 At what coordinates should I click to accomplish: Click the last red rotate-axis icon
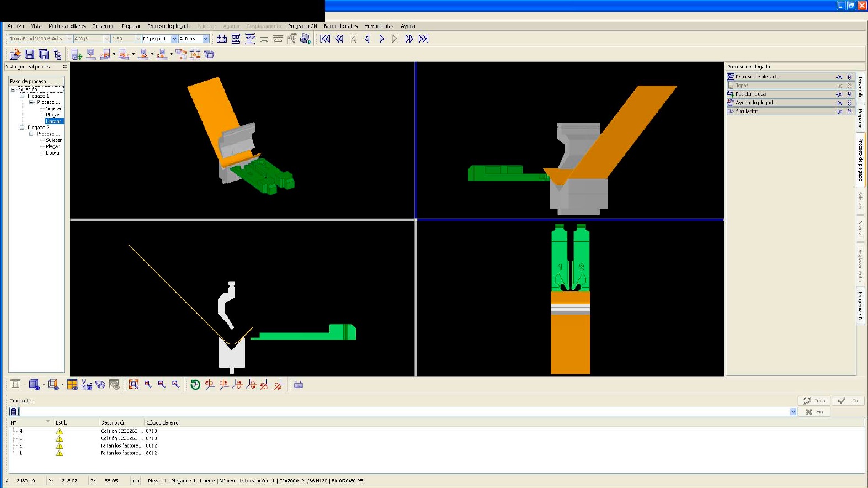coord(279,384)
